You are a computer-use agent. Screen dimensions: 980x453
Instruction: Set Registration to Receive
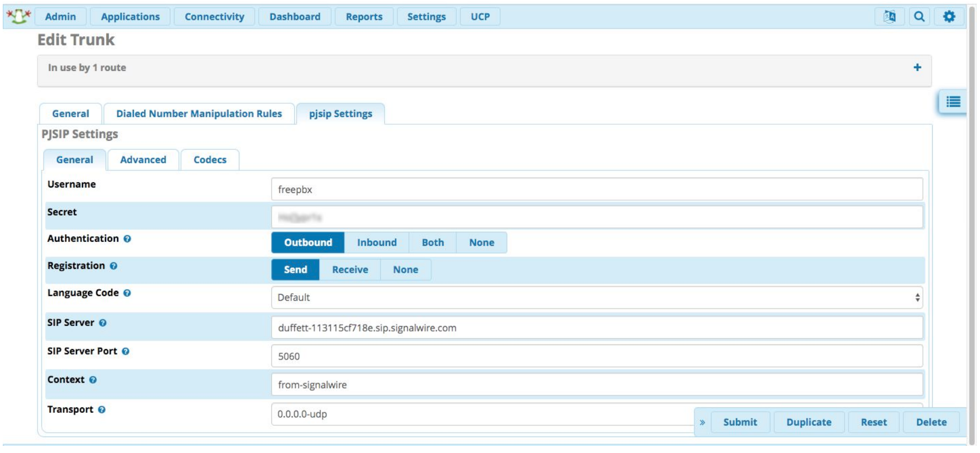(x=350, y=270)
